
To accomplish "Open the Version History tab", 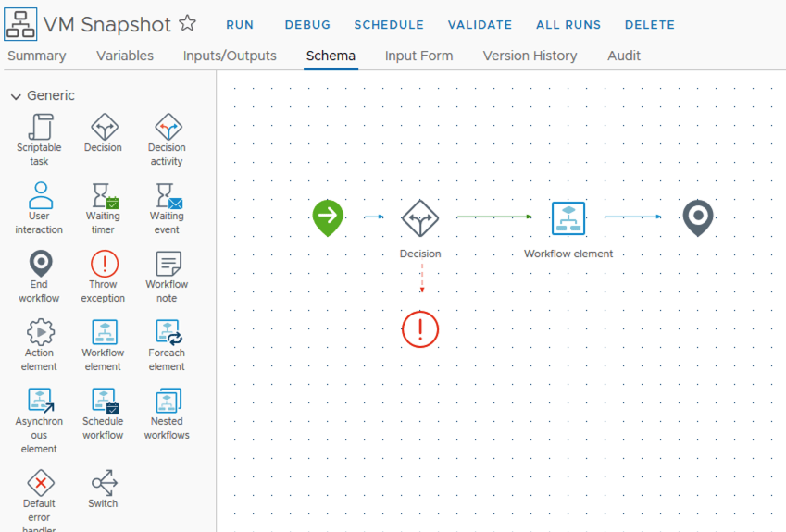I will [530, 56].
